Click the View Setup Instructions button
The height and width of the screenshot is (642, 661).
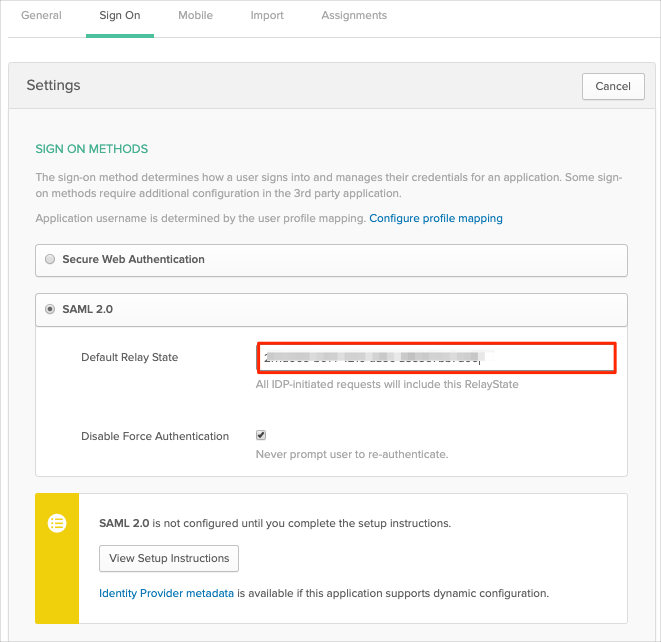point(169,558)
